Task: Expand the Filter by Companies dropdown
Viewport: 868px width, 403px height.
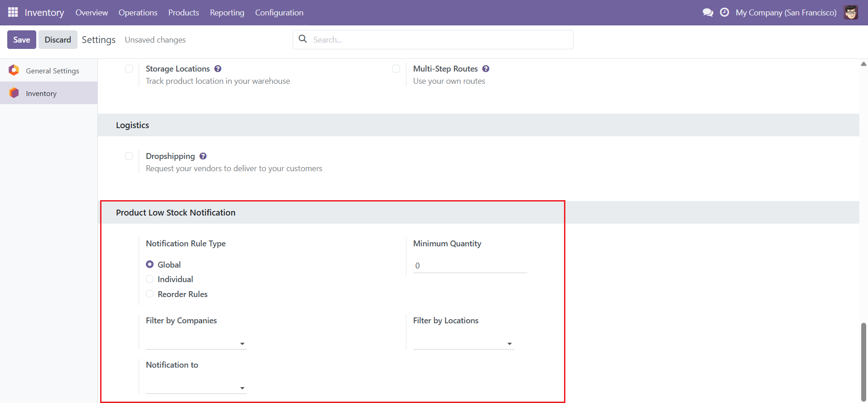Action: 196,343
